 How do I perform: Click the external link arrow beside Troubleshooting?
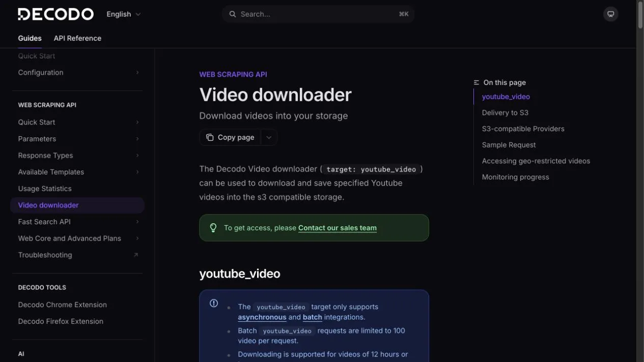(136, 255)
